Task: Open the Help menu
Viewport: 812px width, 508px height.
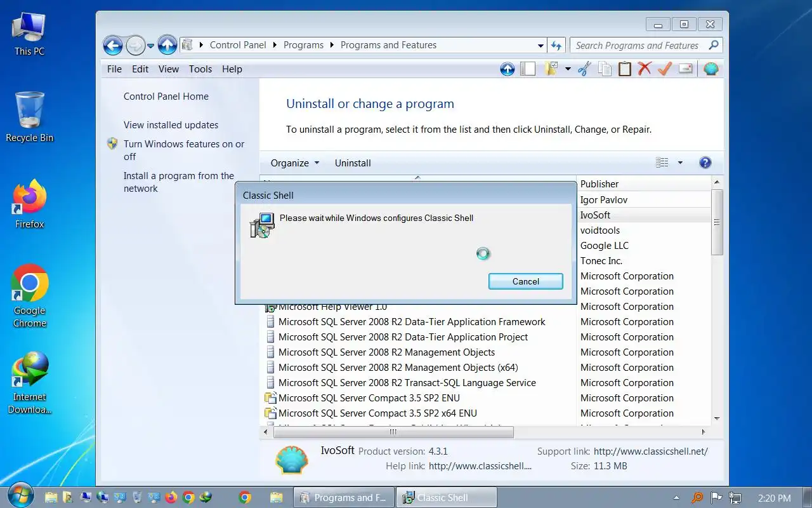Action: coord(232,69)
